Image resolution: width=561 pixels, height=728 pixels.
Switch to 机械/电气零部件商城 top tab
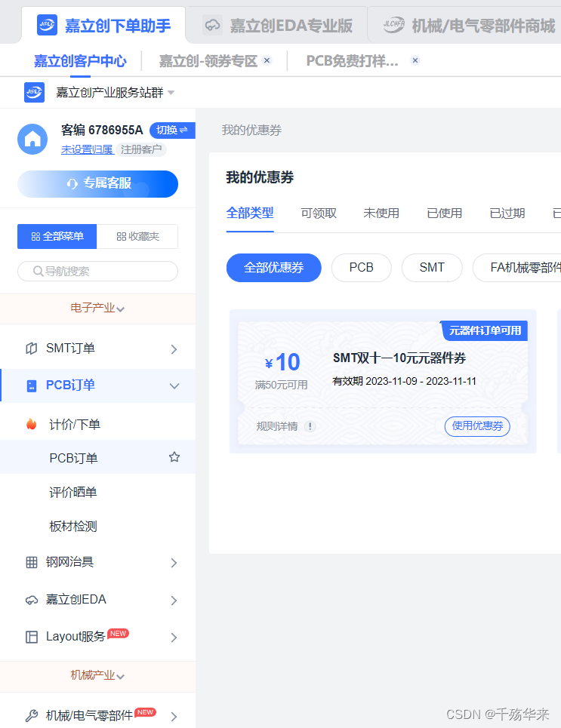[465, 25]
